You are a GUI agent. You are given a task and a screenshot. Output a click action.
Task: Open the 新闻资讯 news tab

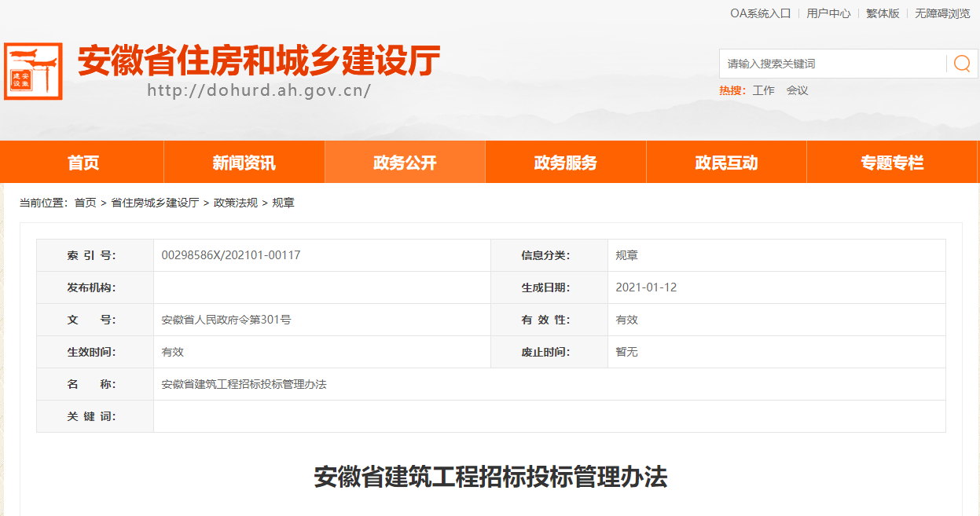click(244, 162)
